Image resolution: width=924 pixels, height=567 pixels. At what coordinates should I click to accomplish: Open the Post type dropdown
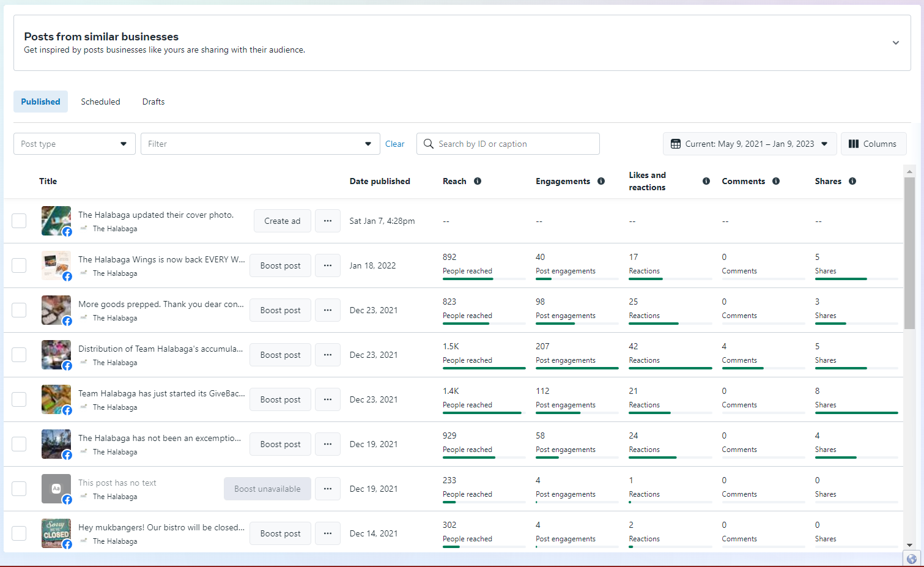pos(75,144)
